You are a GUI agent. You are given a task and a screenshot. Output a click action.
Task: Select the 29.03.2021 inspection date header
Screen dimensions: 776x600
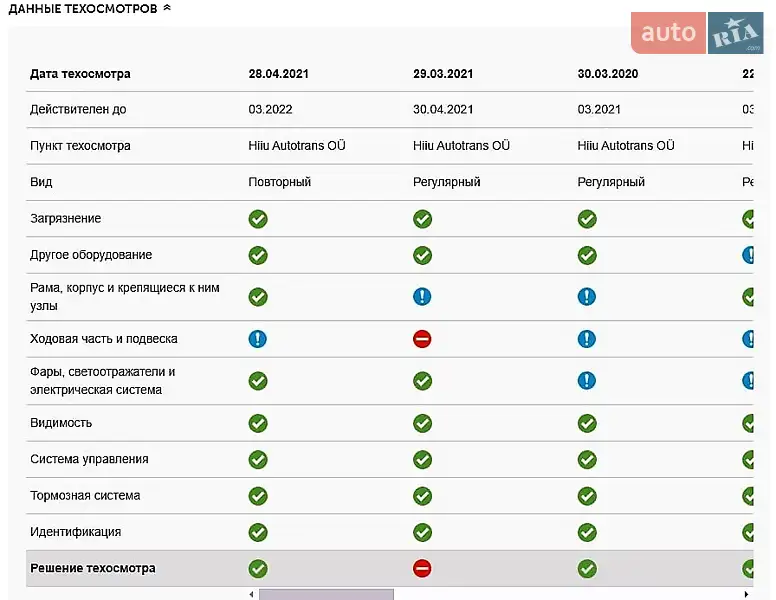pyautogui.click(x=443, y=74)
